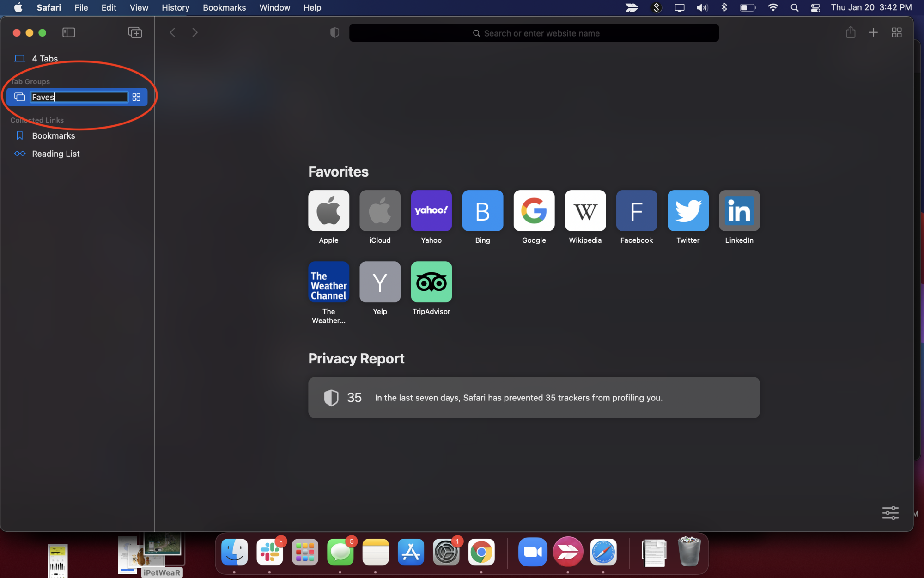Open the Edit menu
The width and height of the screenshot is (924, 578).
(109, 7)
